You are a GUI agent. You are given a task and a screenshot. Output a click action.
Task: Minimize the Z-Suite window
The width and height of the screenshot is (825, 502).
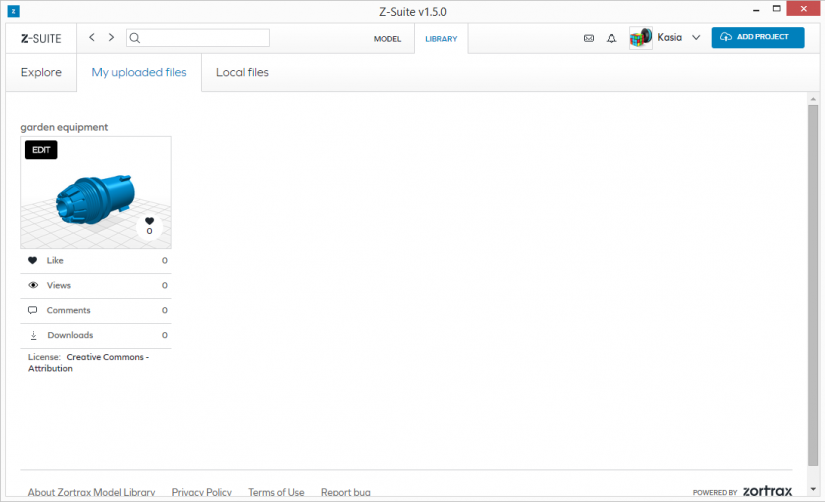[x=756, y=10]
